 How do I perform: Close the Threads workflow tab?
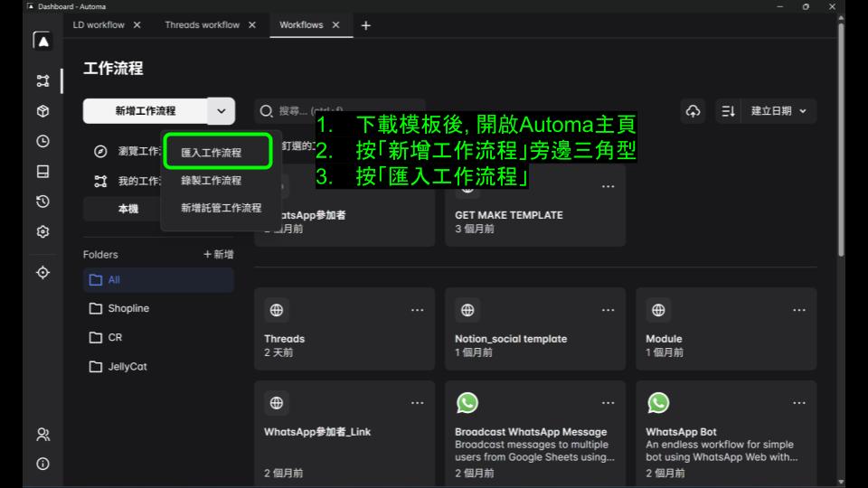pyautogui.click(x=252, y=25)
